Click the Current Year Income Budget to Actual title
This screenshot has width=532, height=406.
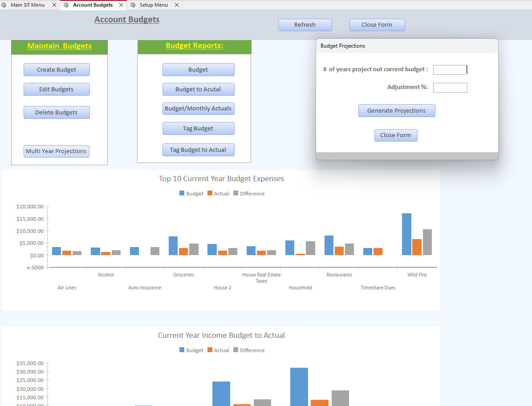click(x=221, y=336)
